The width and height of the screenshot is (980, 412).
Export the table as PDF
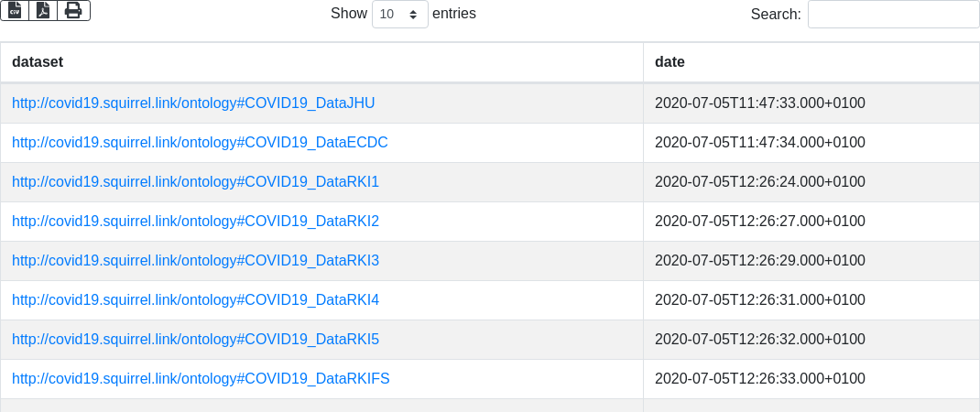43,10
